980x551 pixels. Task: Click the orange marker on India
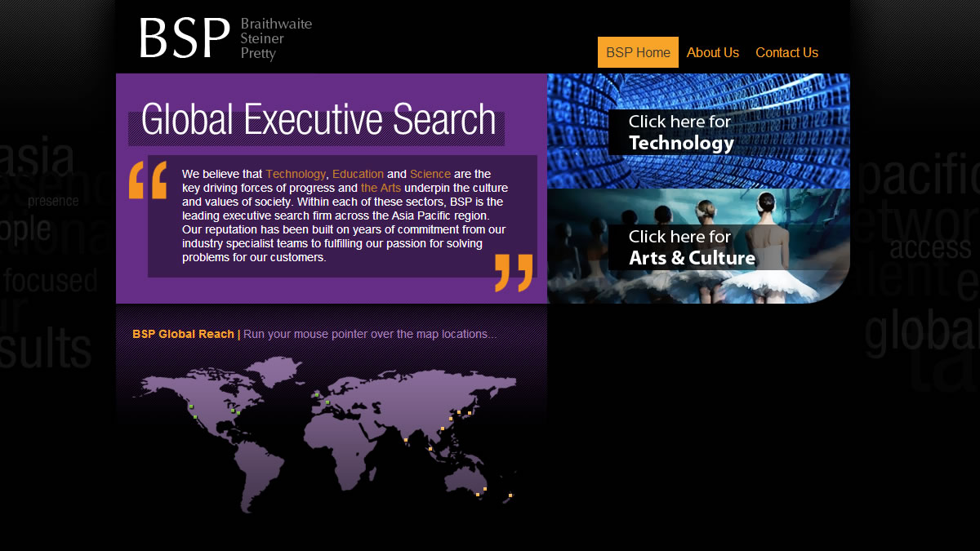(x=406, y=440)
